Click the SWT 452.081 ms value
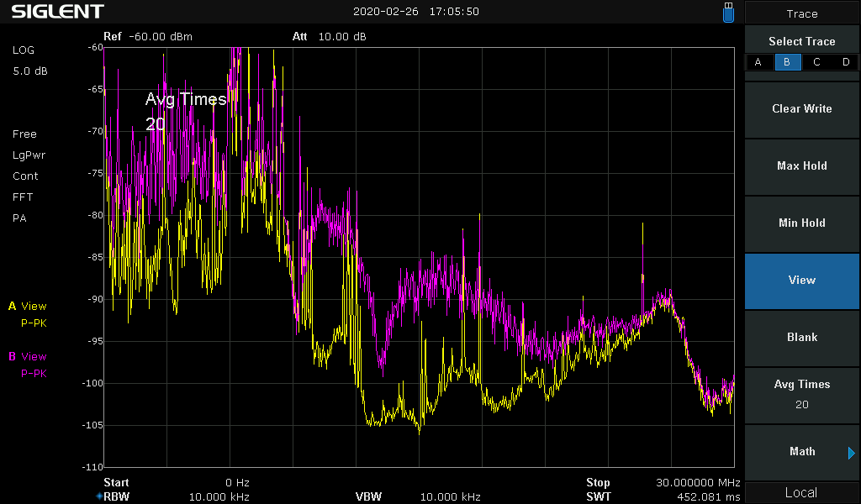This screenshot has width=861, height=504. pos(708,497)
